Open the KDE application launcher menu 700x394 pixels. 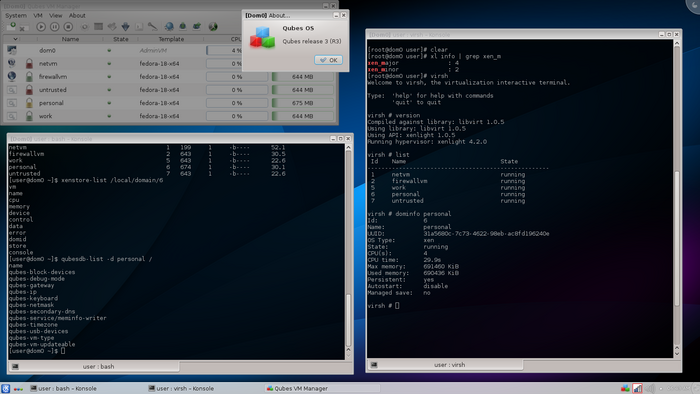click(5, 388)
